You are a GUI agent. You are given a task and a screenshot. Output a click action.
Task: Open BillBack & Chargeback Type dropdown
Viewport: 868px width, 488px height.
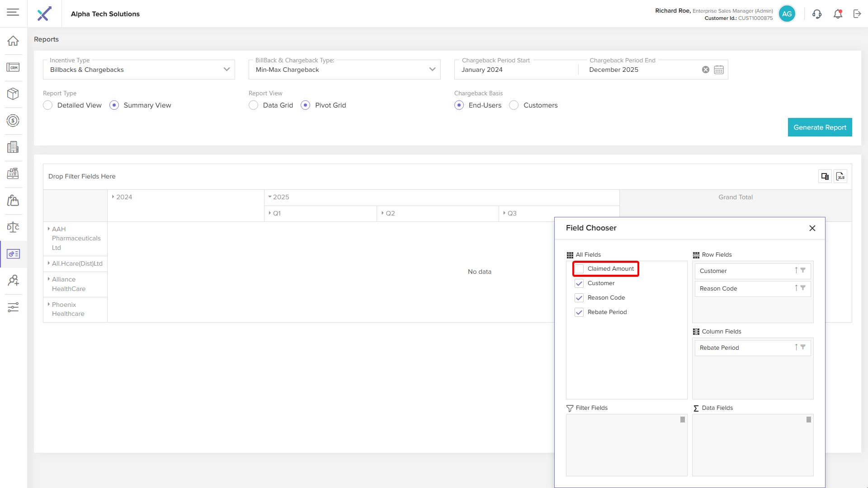click(x=344, y=70)
